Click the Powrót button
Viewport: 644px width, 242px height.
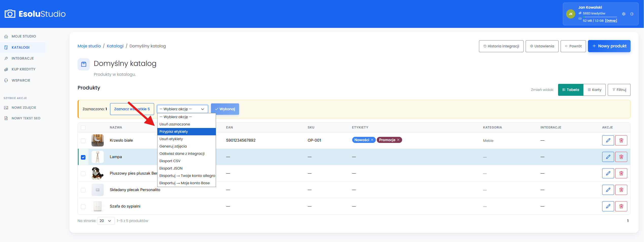click(x=573, y=46)
